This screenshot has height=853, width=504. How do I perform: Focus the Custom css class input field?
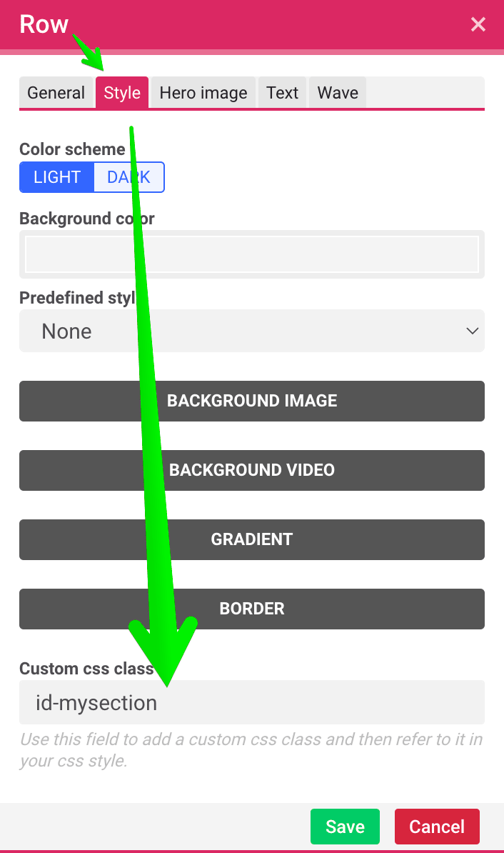252,702
